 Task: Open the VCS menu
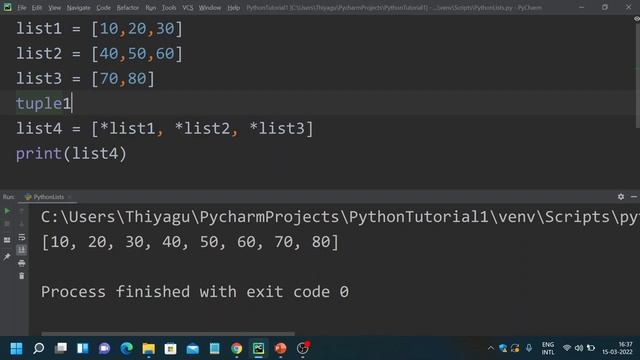click(x=188, y=8)
